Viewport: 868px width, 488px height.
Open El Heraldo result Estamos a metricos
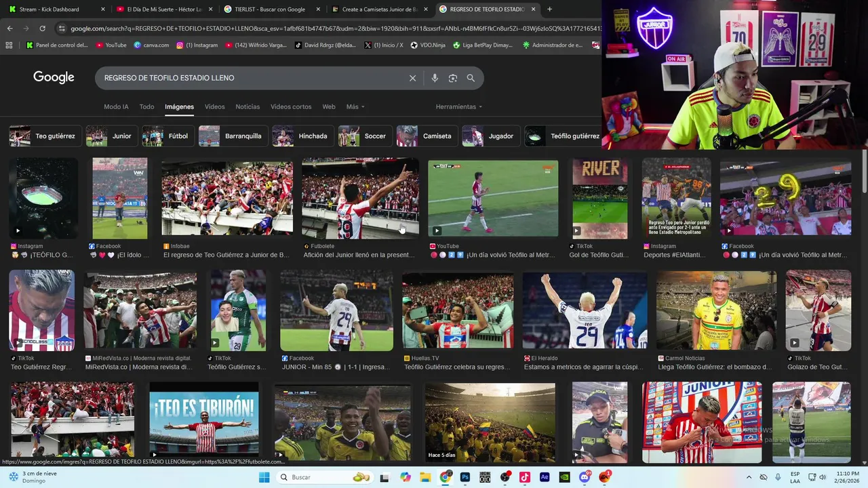585,322
